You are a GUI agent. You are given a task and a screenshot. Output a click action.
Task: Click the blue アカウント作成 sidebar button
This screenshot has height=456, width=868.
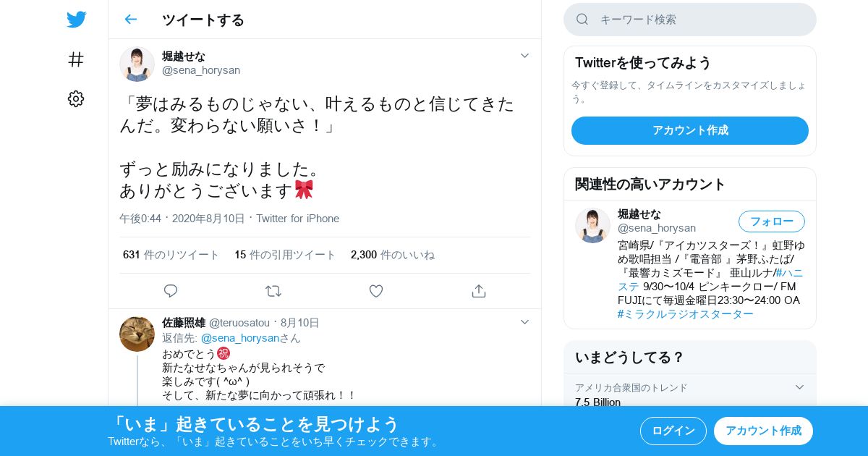pyautogui.click(x=690, y=130)
